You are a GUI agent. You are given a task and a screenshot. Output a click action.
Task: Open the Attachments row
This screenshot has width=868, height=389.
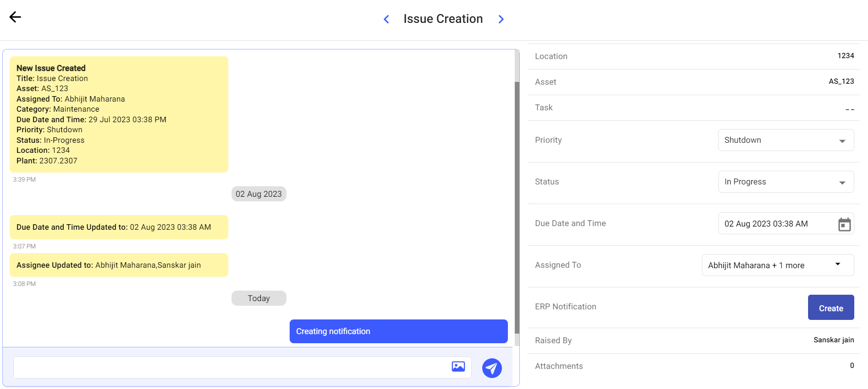coord(693,366)
